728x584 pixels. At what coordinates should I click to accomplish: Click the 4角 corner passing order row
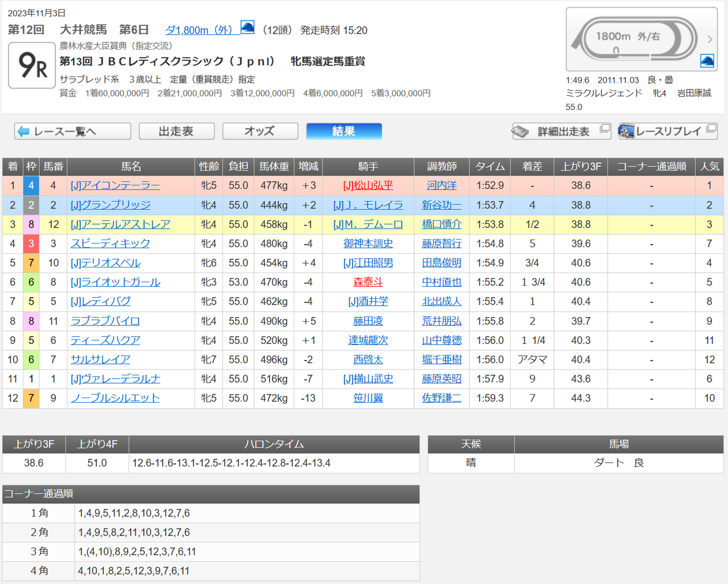[x=211, y=571]
